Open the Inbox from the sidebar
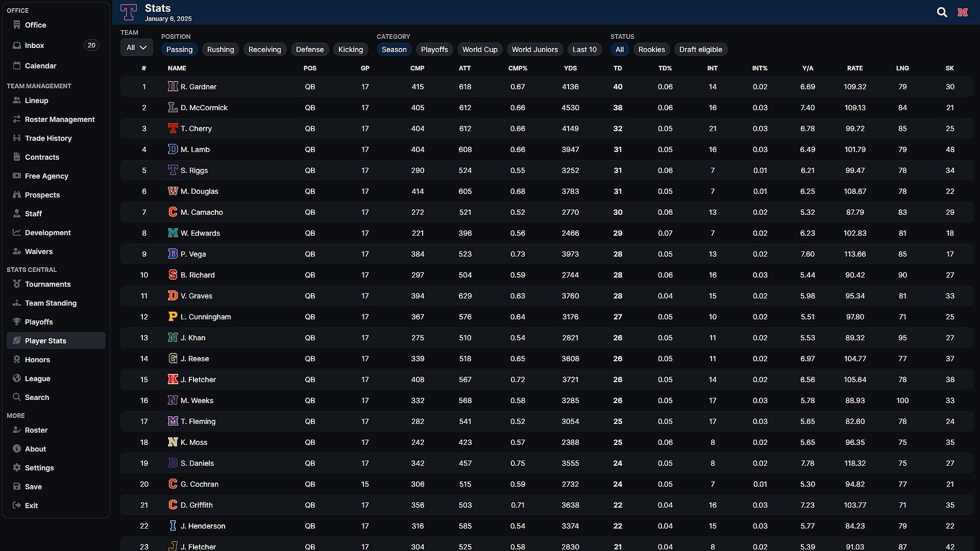Screen dimensions: 980x551 tap(34, 45)
